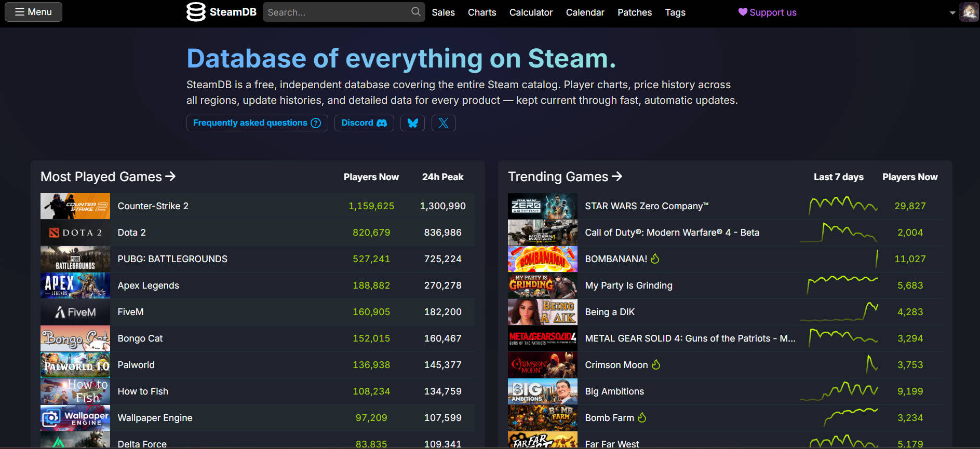980x449 pixels.
Task: Click the STAR WARS Zero Company 7-day sparkline
Action: point(843,206)
